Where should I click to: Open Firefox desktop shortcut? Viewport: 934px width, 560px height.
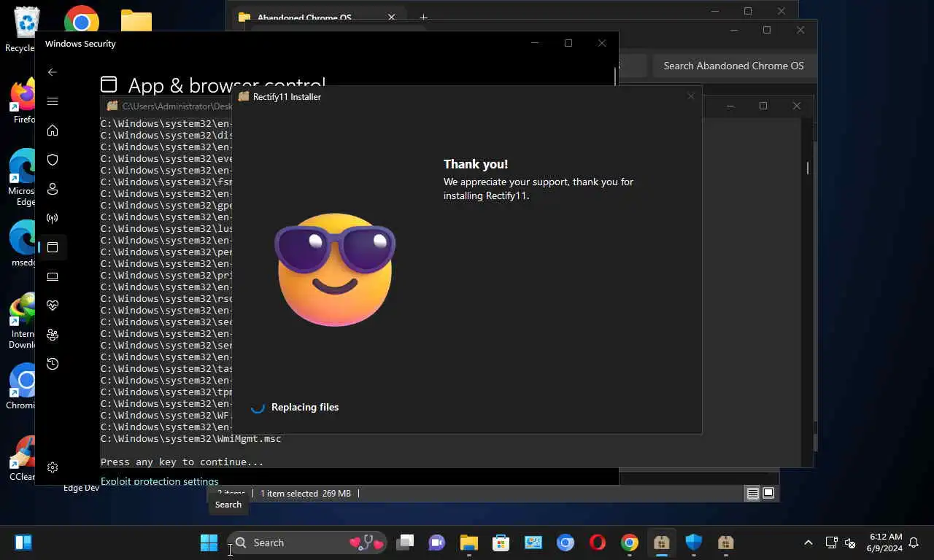click(23, 102)
